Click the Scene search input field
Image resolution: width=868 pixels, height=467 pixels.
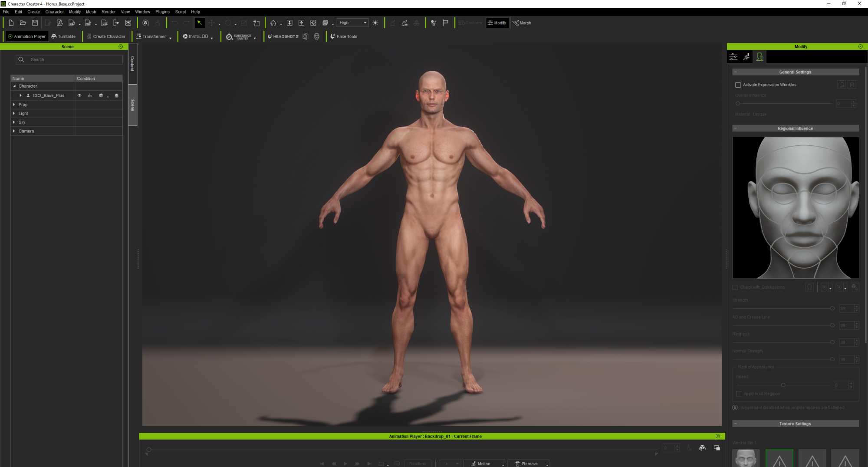[74, 59]
